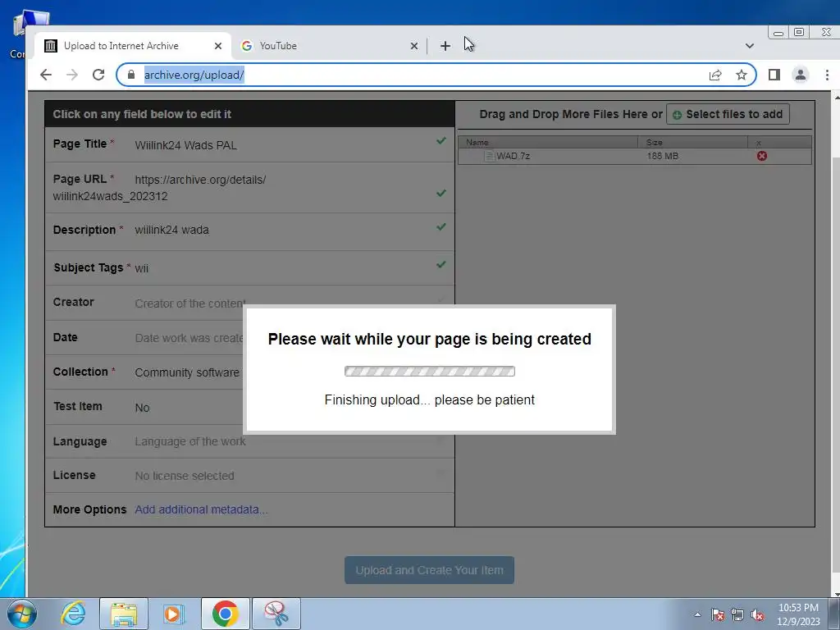Change Test Item value No
The image size is (840, 630).
click(x=142, y=408)
